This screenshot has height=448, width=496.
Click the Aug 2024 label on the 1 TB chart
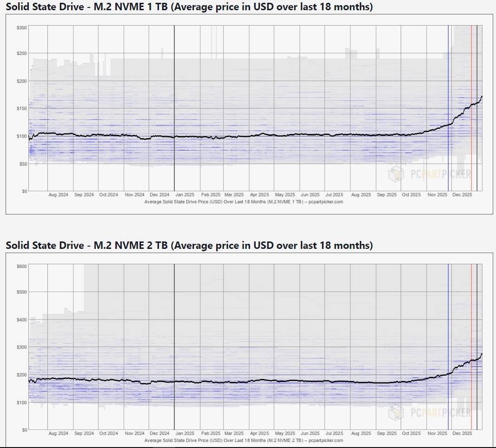58,195
